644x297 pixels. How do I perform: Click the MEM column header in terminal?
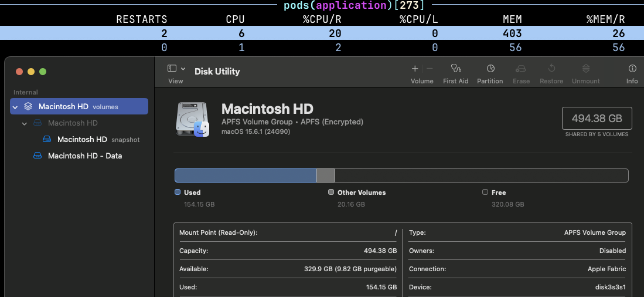point(512,19)
